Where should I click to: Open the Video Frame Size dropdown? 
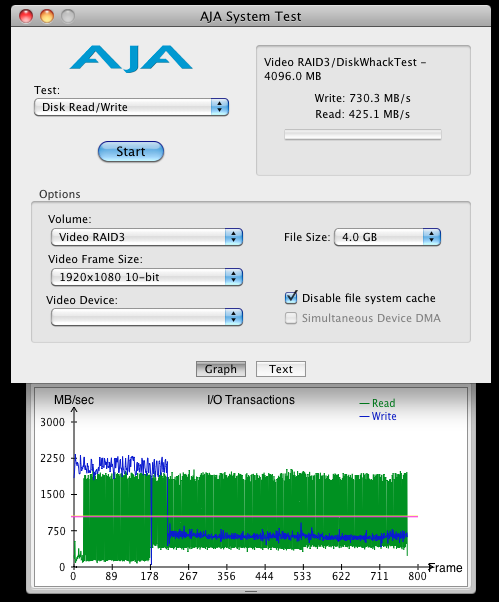click(147, 277)
